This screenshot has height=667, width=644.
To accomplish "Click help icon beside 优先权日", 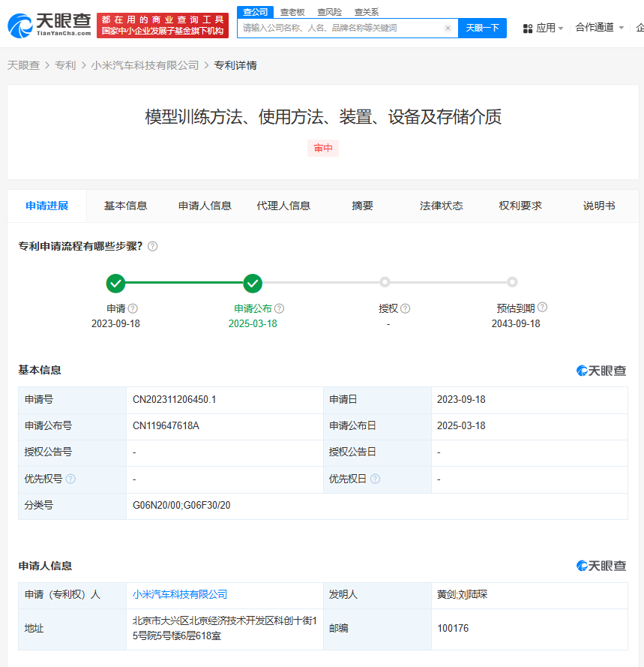I will click(x=375, y=479).
